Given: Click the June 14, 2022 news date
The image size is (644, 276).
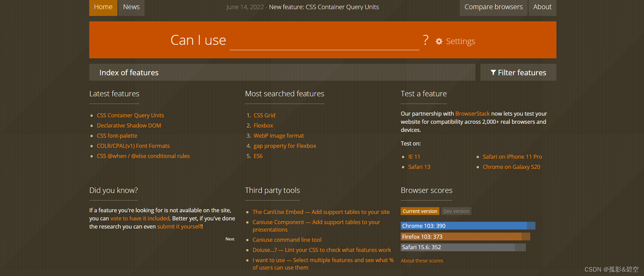Looking at the screenshot, I should tap(245, 7).
